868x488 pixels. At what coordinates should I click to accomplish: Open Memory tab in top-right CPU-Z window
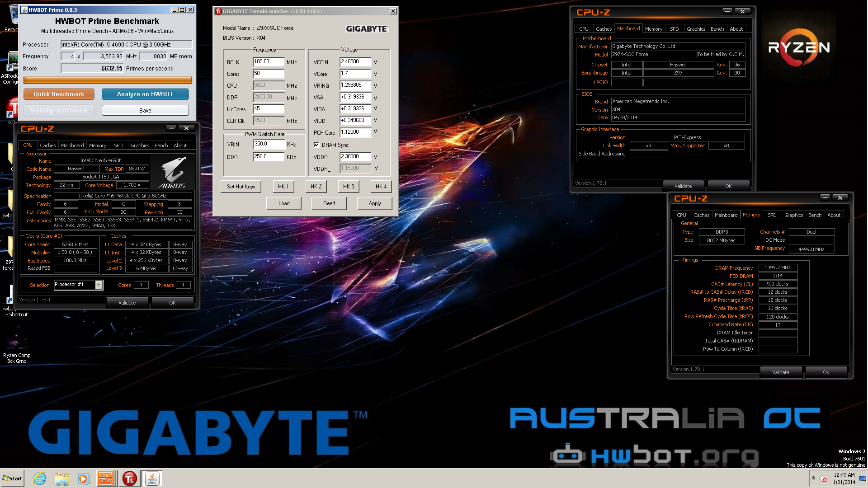tap(653, 29)
